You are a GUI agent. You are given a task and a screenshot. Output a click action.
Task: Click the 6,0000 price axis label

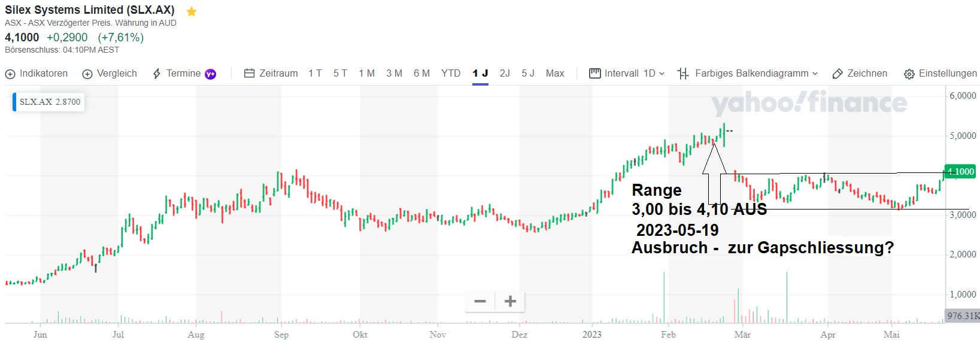pyautogui.click(x=963, y=96)
